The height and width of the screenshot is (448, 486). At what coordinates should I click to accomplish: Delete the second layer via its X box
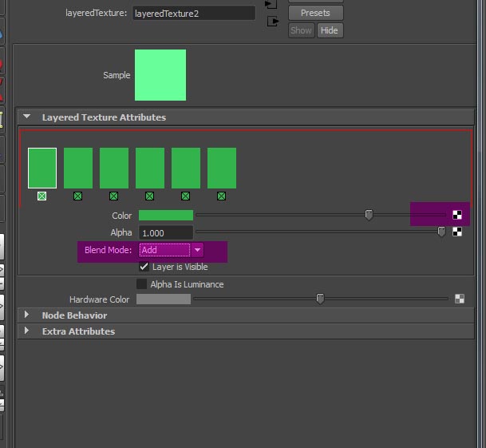point(77,196)
